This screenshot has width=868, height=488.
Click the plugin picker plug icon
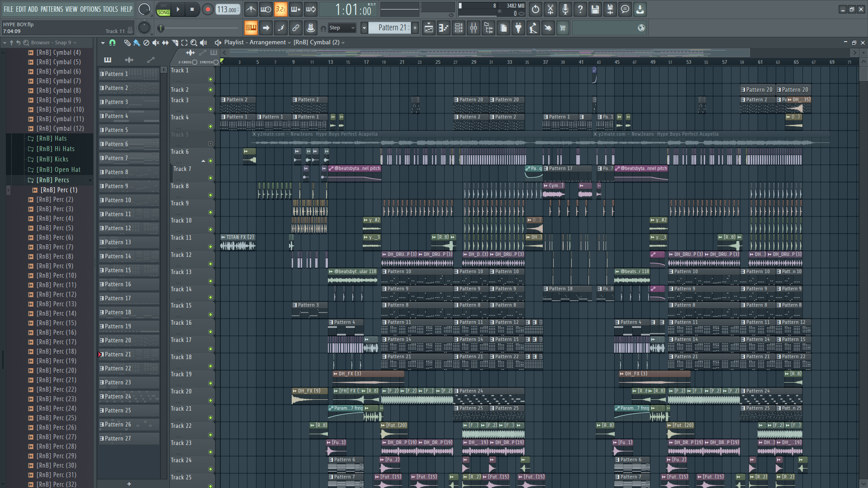click(x=518, y=28)
